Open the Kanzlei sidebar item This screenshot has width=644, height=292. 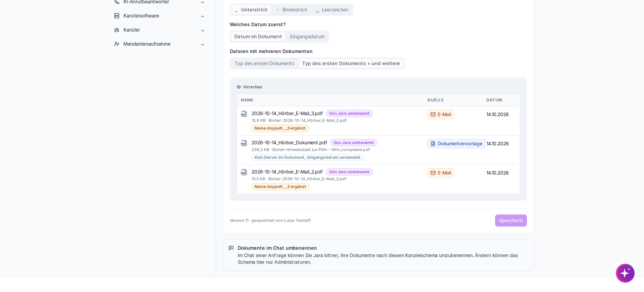160,30
